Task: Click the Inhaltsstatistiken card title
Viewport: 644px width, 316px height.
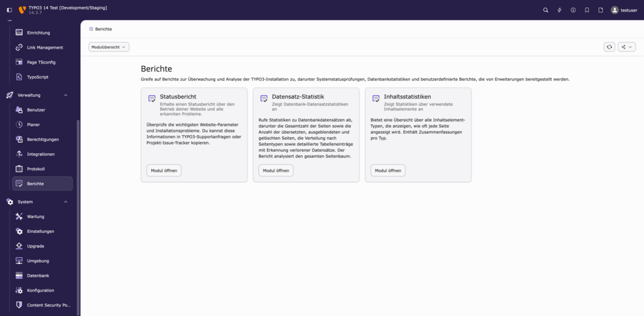Action: tap(407, 97)
